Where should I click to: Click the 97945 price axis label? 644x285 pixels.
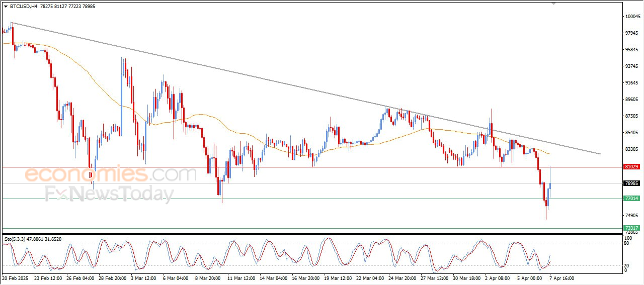coord(632,33)
